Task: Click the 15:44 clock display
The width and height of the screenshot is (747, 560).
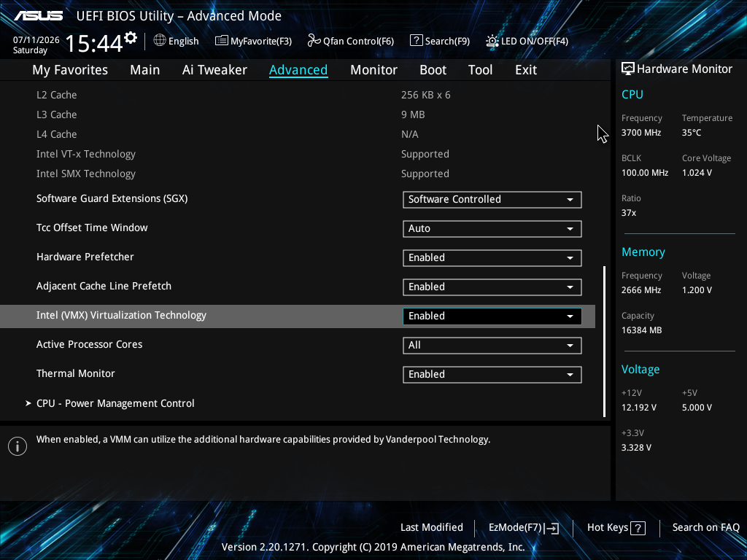Action: point(94,43)
